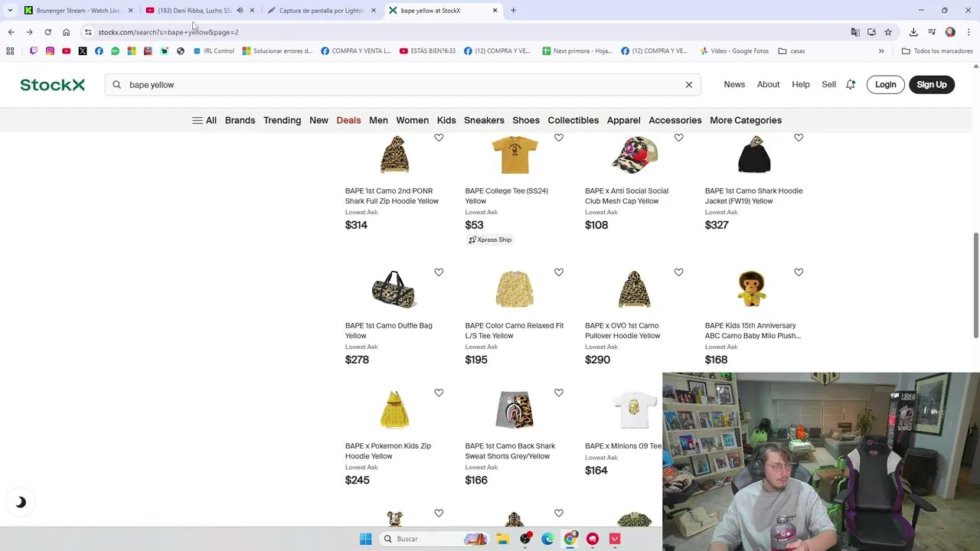
Task: Open the Brands menu
Action: [x=240, y=120]
